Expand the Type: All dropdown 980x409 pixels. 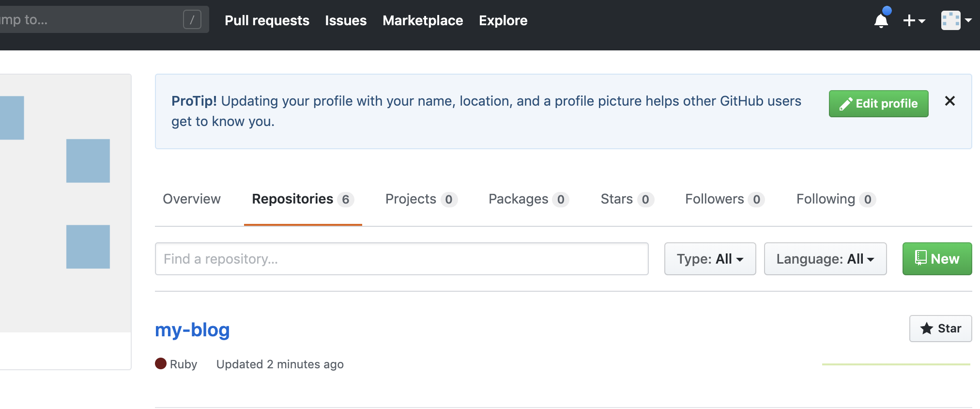(x=710, y=259)
